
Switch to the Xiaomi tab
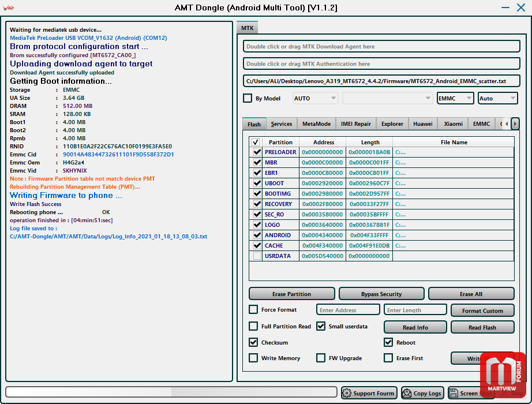pyautogui.click(x=454, y=124)
